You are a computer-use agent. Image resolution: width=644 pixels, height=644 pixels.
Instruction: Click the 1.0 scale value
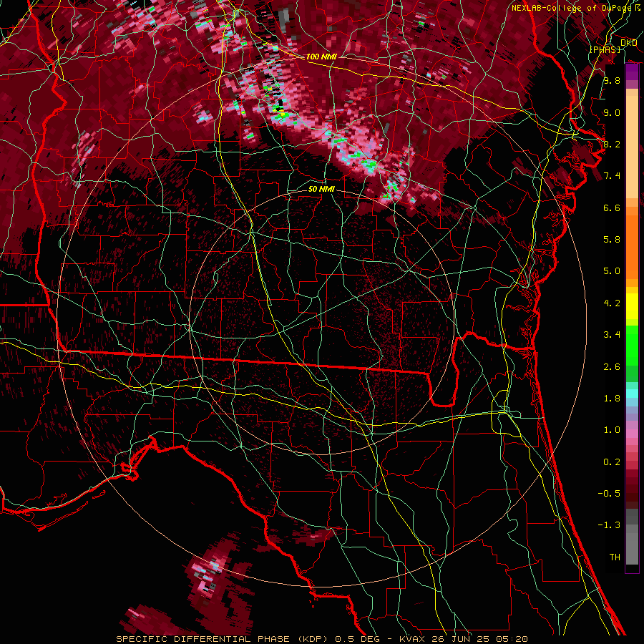612,430
